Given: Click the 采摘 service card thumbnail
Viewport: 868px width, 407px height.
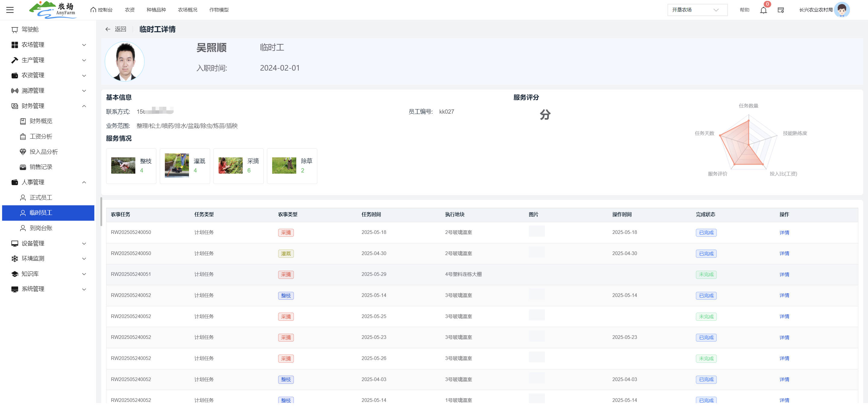Looking at the screenshot, I should [x=230, y=166].
